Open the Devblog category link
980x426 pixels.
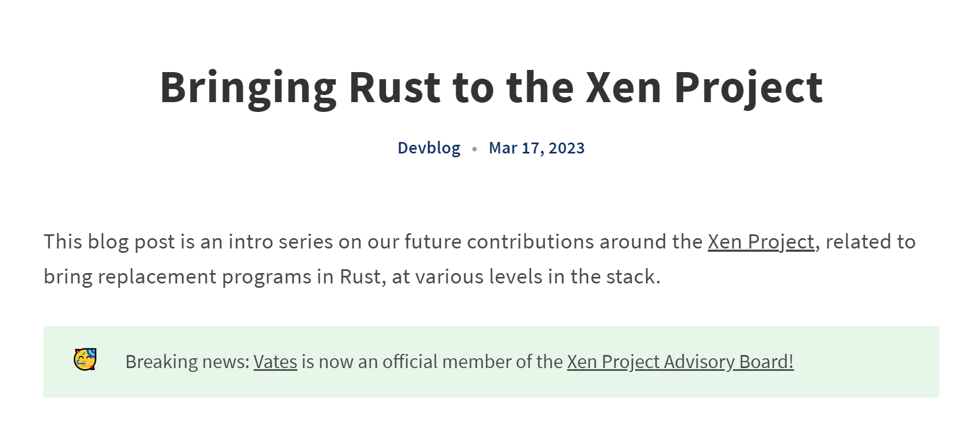pos(429,148)
